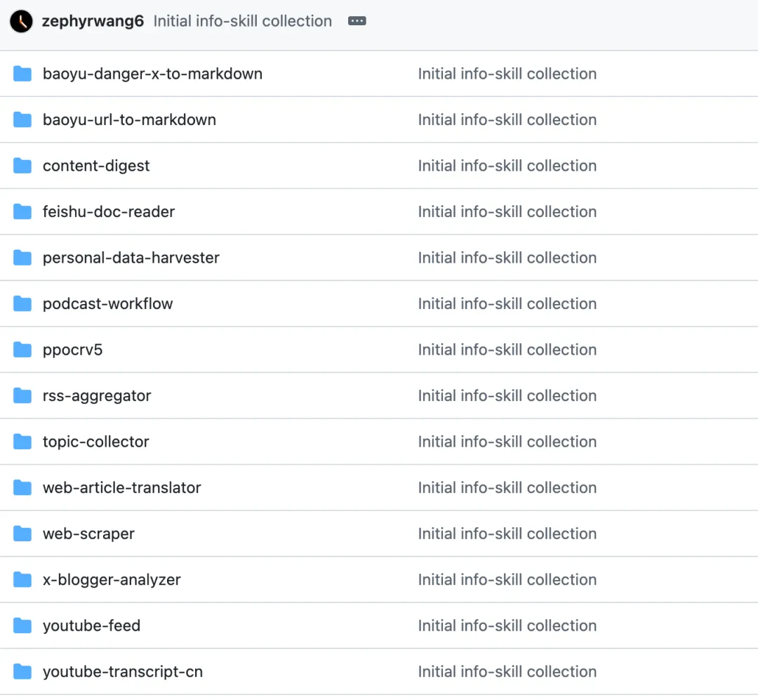Click topic-collector folder icon

click(22, 442)
